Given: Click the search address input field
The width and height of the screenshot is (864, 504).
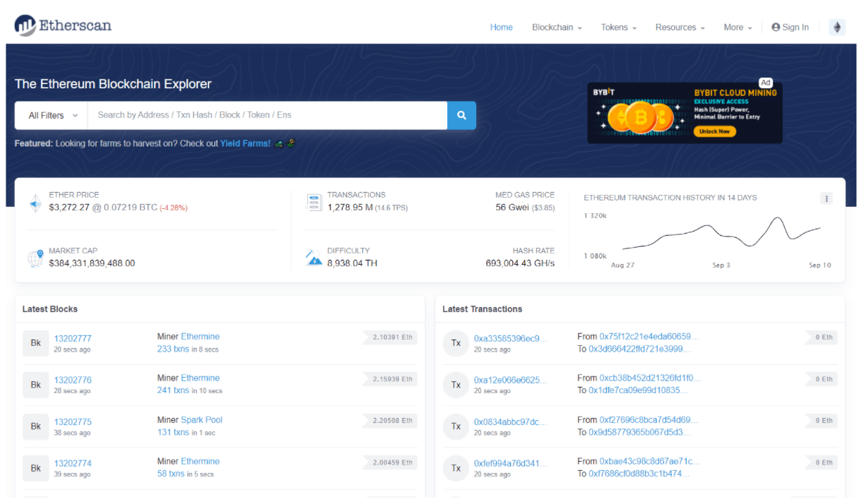Looking at the screenshot, I should pyautogui.click(x=267, y=116).
